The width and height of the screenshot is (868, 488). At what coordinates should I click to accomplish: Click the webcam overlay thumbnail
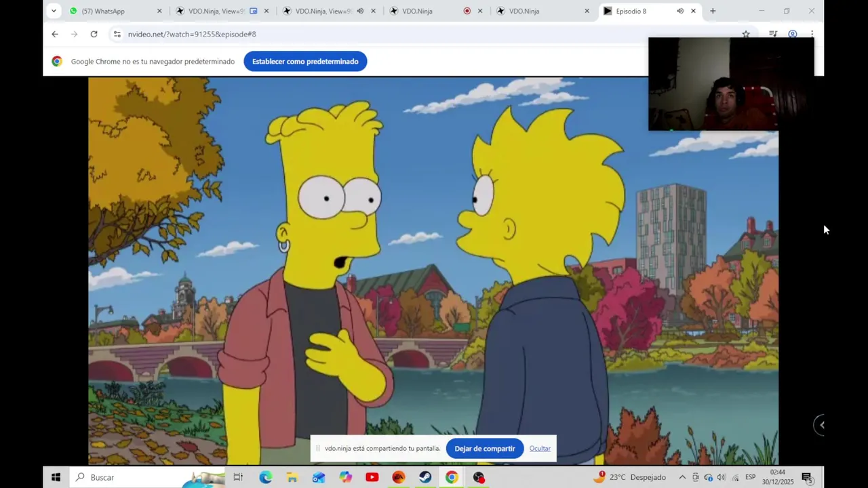[x=731, y=84]
